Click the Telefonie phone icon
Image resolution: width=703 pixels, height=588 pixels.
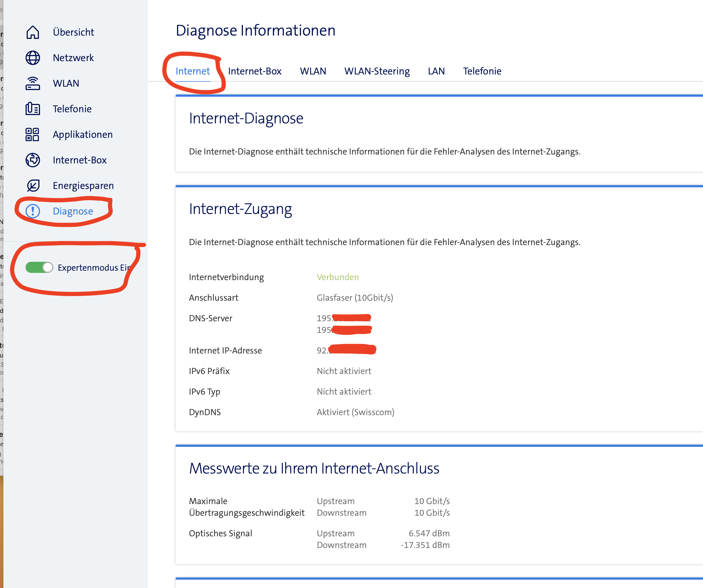(33, 109)
